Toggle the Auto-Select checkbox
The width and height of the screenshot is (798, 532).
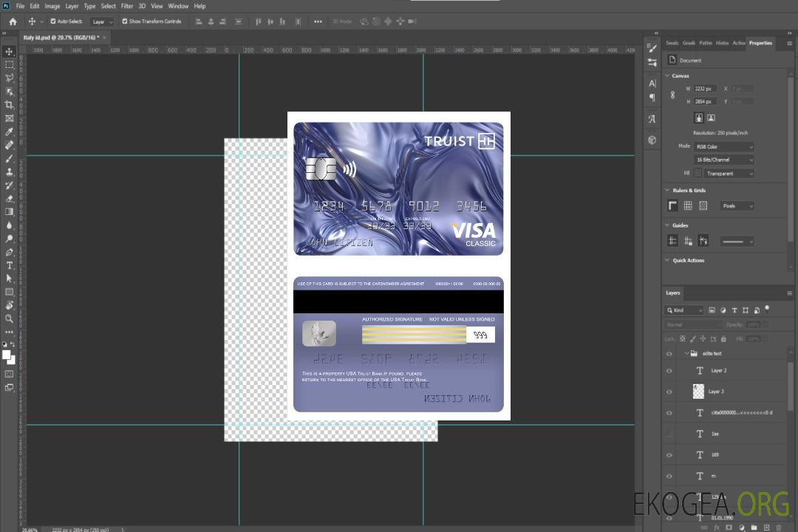(53, 21)
